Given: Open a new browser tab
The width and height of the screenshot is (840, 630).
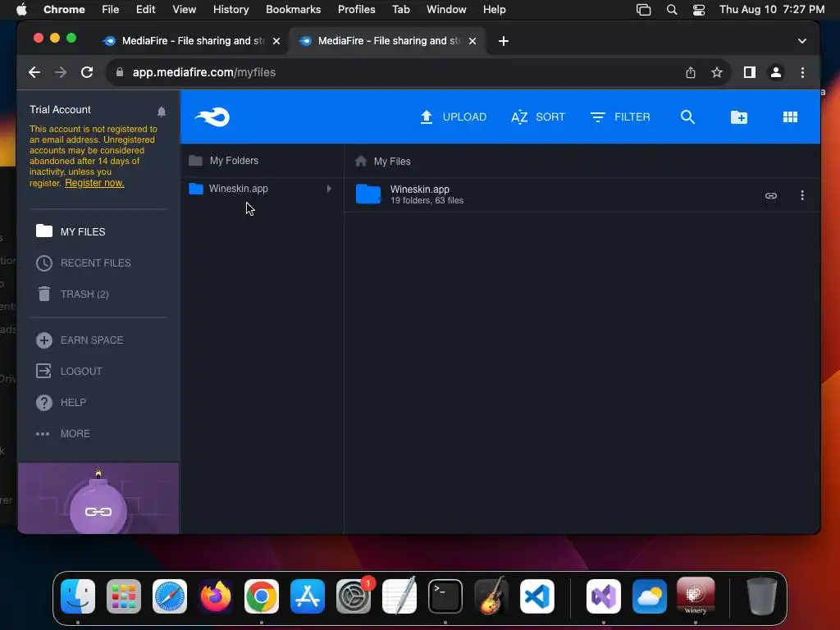Looking at the screenshot, I should point(504,41).
